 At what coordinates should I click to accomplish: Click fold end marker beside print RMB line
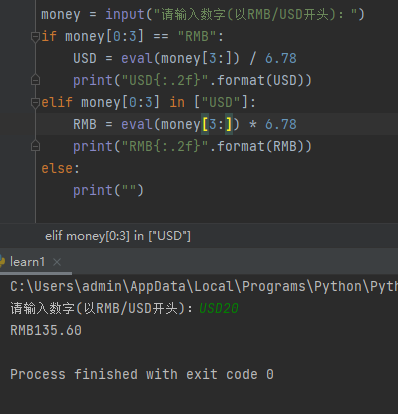click(35, 146)
